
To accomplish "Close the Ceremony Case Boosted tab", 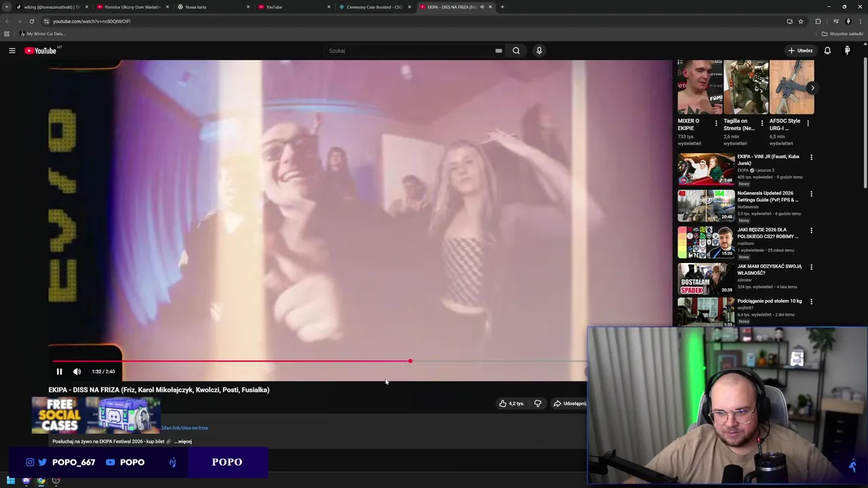I will (410, 7).
